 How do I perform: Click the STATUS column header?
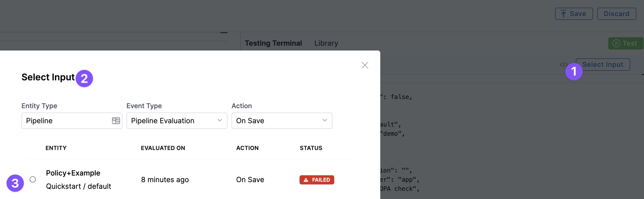(x=311, y=148)
